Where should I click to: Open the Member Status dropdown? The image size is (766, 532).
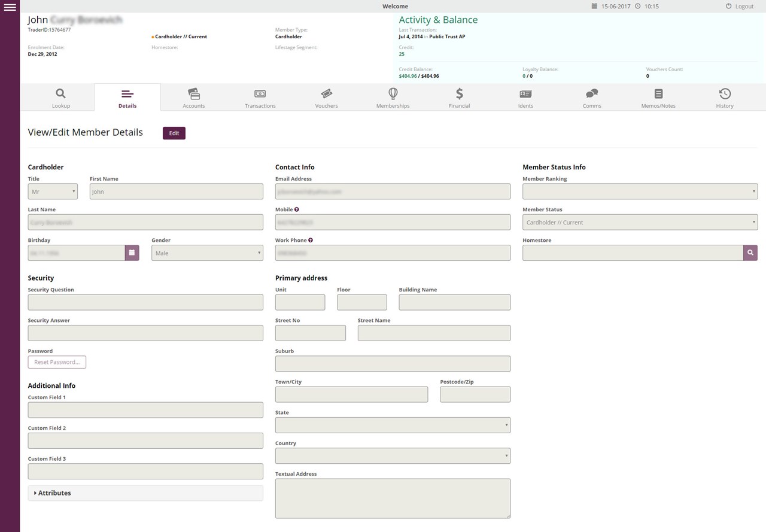(x=640, y=222)
